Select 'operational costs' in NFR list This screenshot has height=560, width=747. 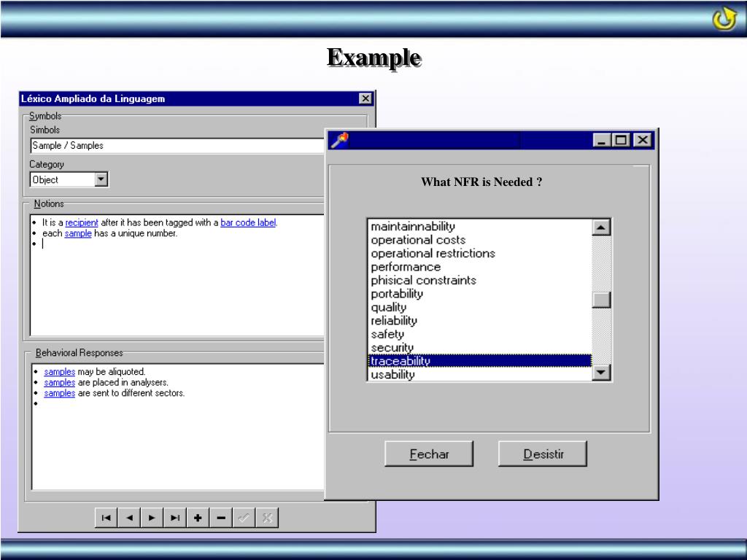[x=480, y=239]
